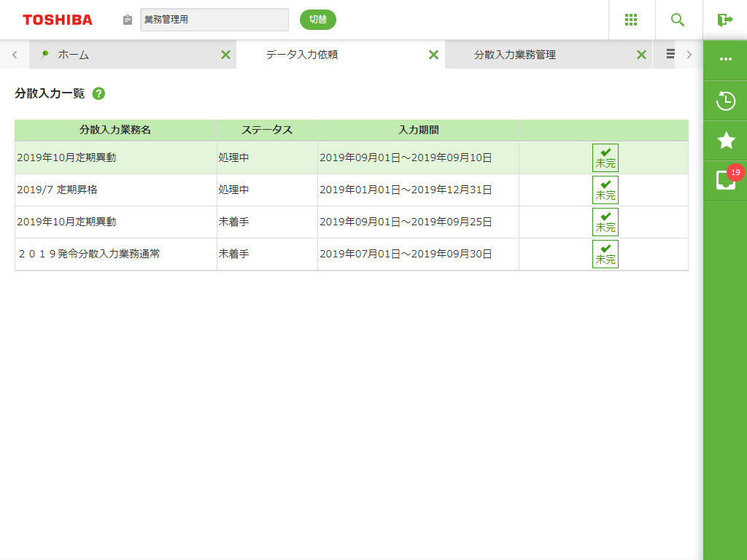
Task: Click the left tab arrow
Action: (15, 55)
